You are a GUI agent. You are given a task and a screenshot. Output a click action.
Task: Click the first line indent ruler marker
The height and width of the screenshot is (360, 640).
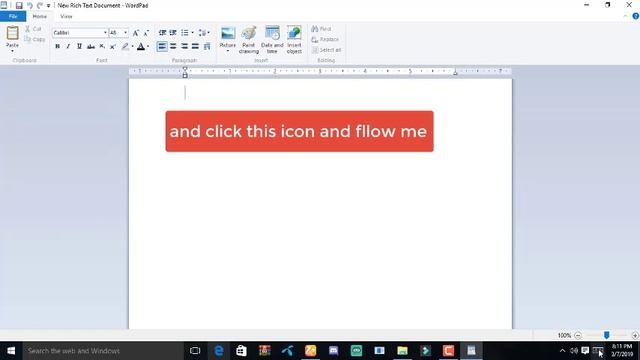tap(185, 69)
